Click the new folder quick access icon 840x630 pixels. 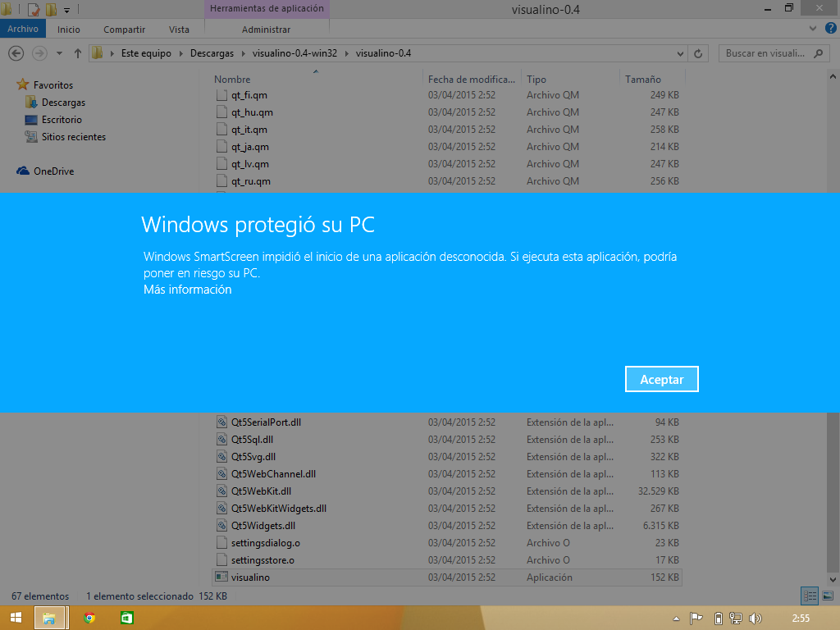click(51, 9)
